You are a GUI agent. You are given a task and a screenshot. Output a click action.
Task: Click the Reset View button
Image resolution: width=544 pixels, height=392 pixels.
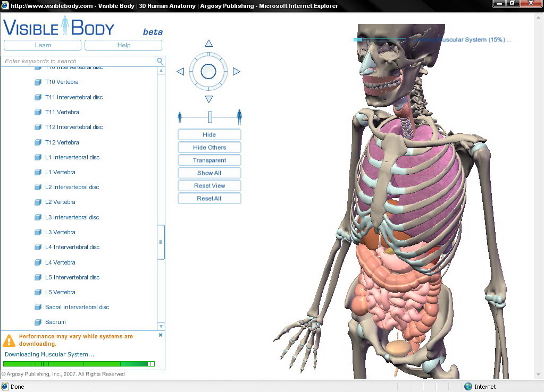pyautogui.click(x=209, y=186)
